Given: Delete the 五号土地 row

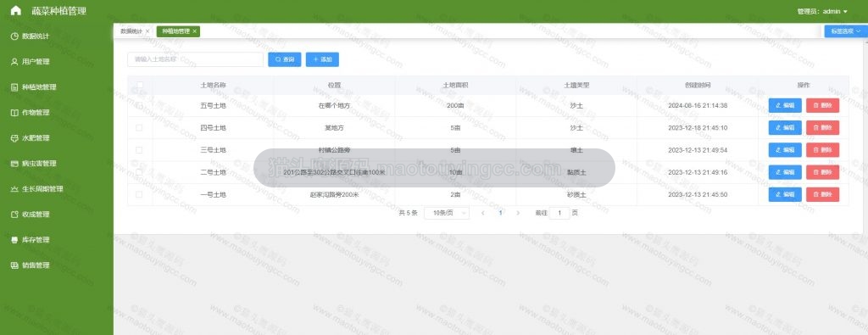Looking at the screenshot, I should click(x=822, y=105).
